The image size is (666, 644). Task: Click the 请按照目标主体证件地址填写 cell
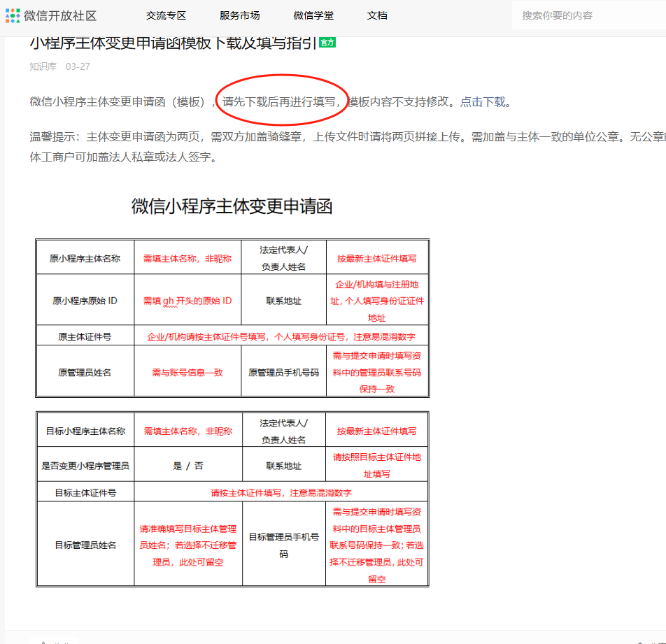[377, 466]
